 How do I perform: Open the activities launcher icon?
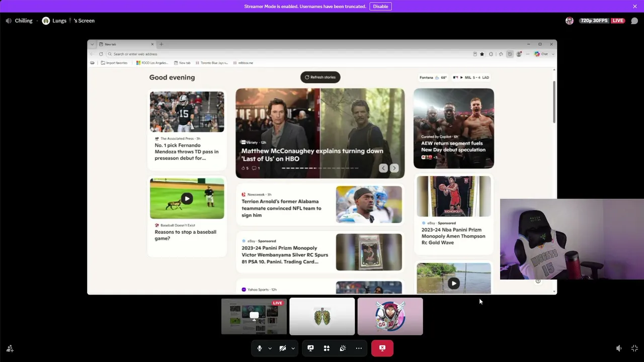click(327, 348)
